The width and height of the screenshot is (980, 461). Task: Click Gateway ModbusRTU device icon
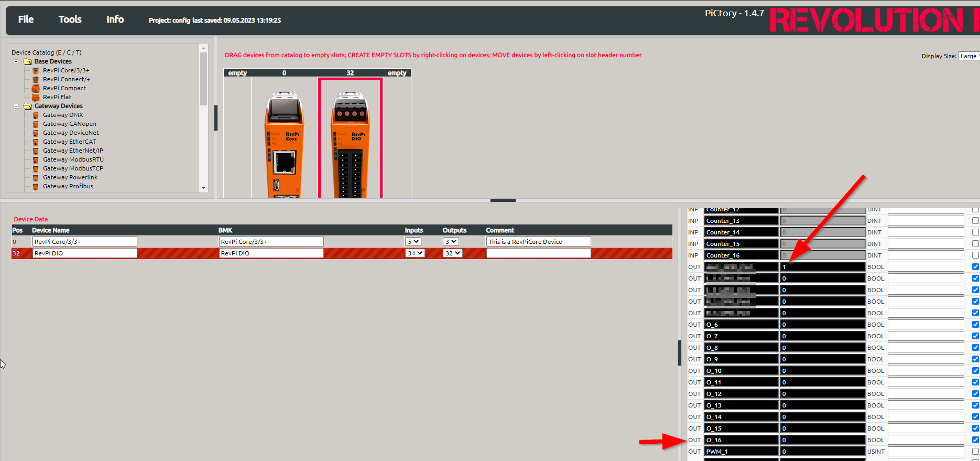click(x=36, y=159)
